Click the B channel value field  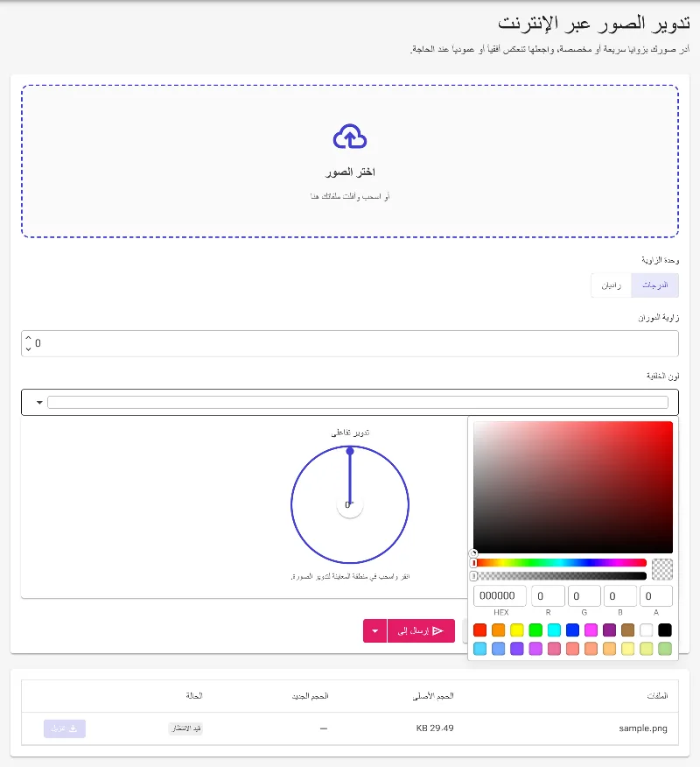click(x=620, y=595)
